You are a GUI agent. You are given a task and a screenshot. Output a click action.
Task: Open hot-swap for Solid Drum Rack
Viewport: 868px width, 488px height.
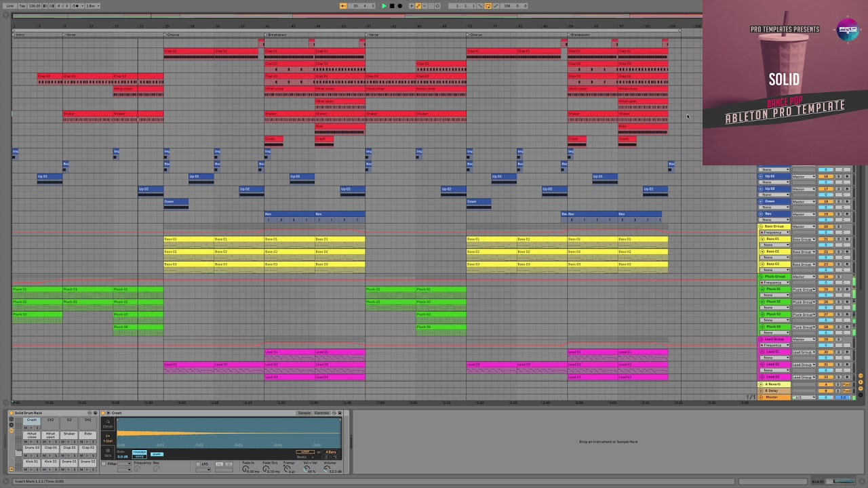coord(90,413)
